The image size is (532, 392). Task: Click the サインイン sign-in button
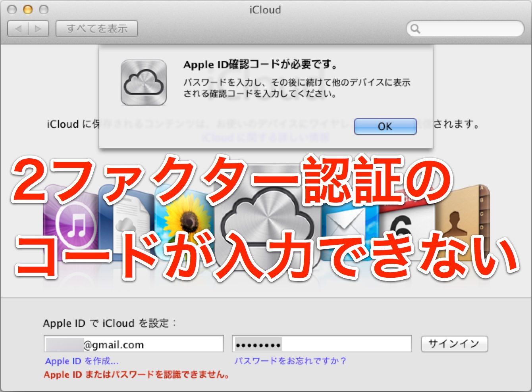454,344
